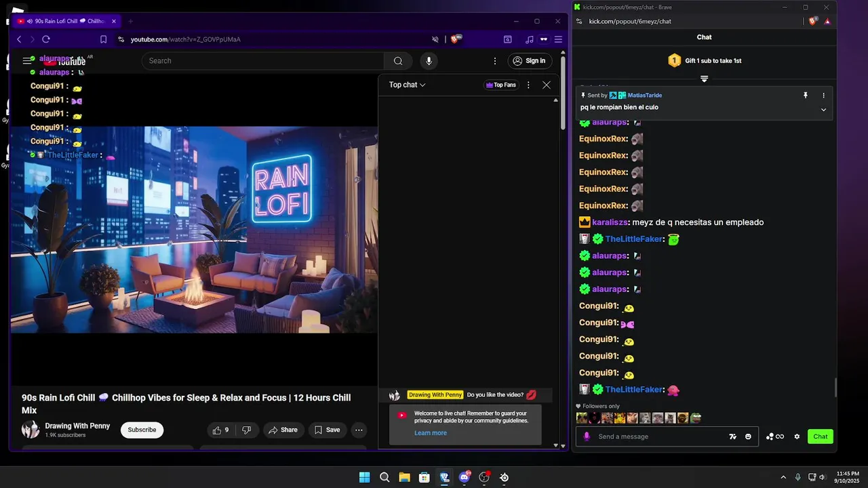
Task: Click the Kick chat scrollbar thumb
Action: [835, 388]
